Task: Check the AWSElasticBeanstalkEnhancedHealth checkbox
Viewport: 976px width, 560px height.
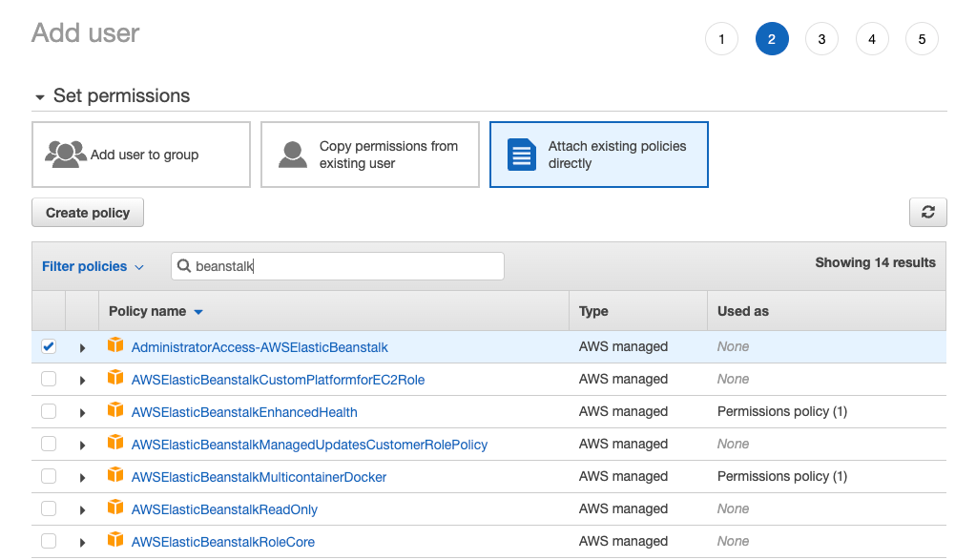Action: tap(49, 411)
